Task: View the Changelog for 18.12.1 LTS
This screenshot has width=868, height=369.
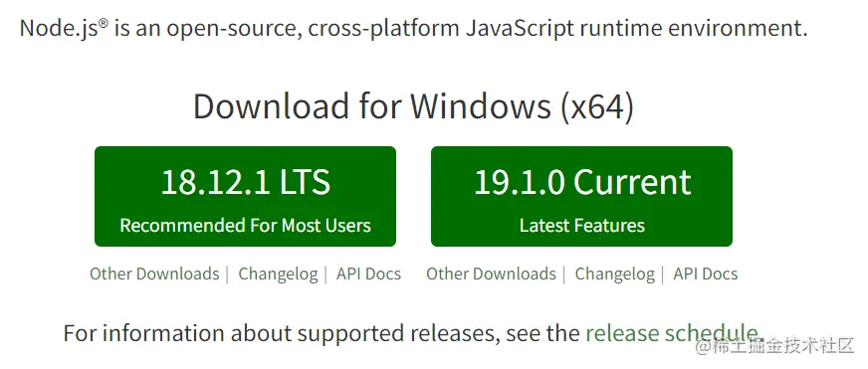Action: 278,275
